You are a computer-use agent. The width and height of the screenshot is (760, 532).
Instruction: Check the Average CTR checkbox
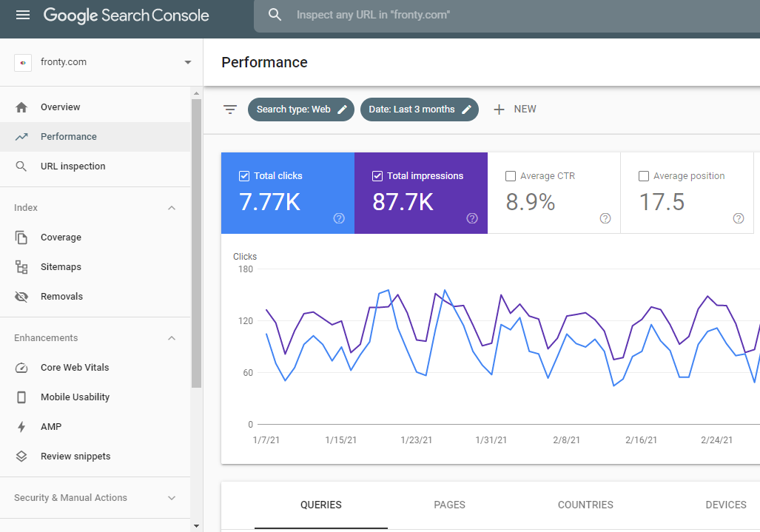coord(511,176)
